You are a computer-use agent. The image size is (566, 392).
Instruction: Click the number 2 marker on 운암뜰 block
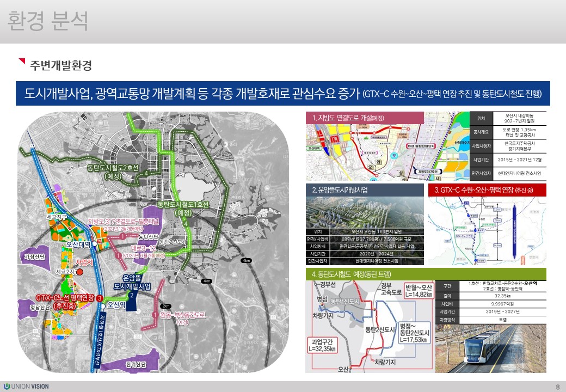[x=132, y=295]
